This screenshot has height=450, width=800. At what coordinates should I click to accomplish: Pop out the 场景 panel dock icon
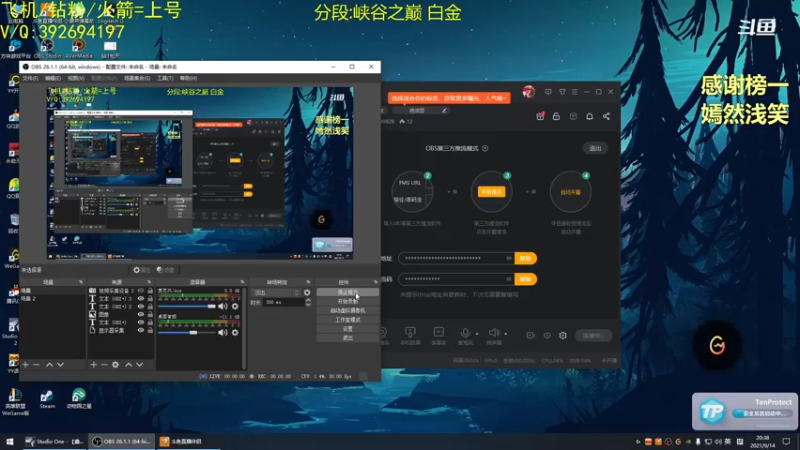click(81, 282)
